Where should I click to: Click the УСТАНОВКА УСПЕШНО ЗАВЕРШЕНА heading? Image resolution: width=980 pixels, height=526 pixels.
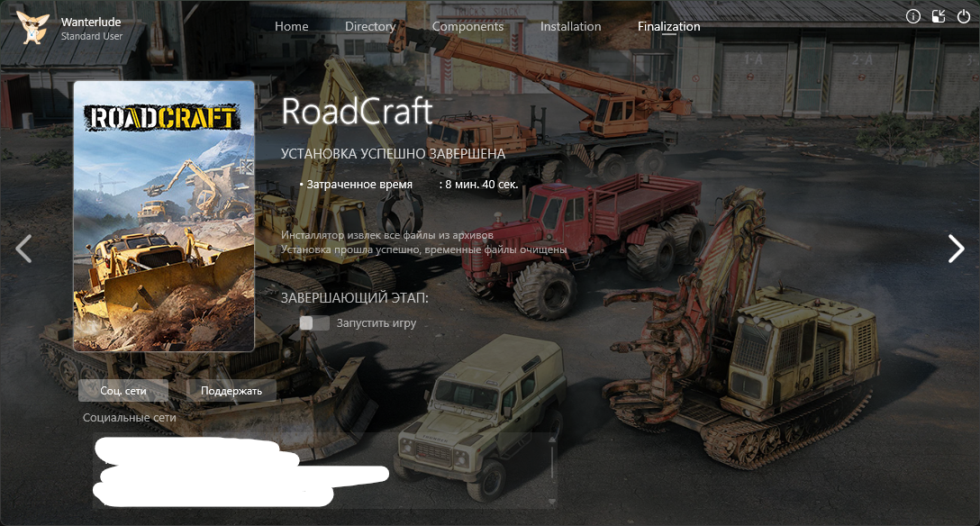pos(393,154)
